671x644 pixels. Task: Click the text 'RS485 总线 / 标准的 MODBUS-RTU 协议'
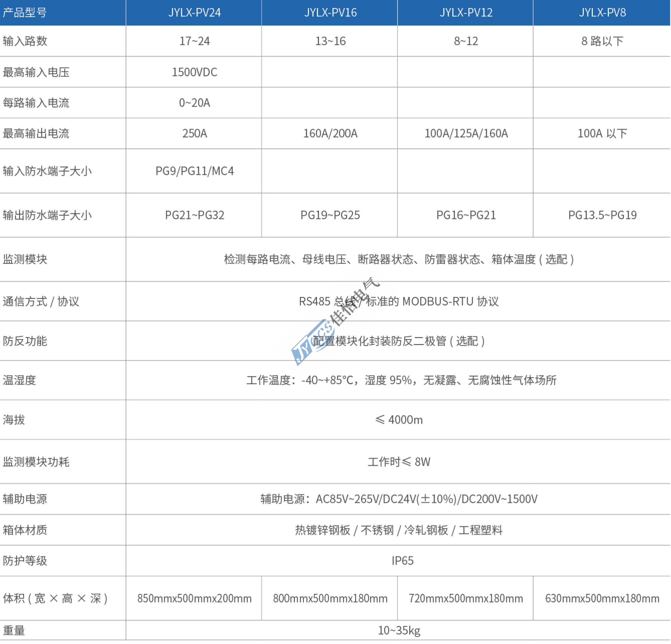coord(399,302)
